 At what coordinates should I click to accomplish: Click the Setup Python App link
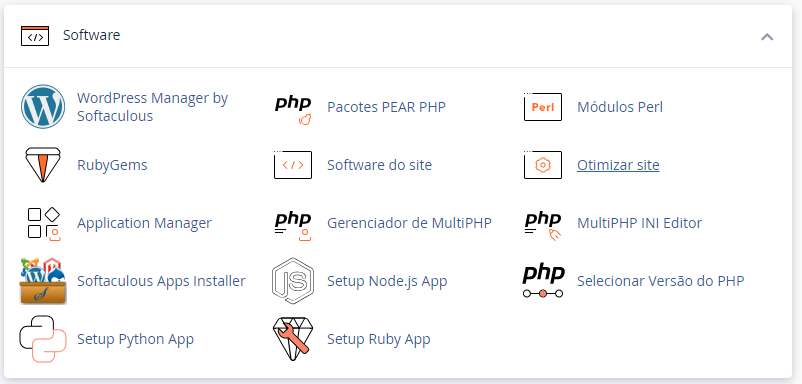[x=136, y=340]
